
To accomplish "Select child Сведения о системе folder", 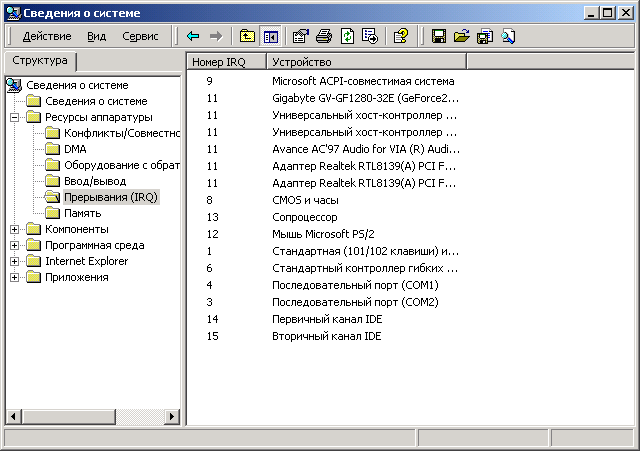I will coord(96,101).
